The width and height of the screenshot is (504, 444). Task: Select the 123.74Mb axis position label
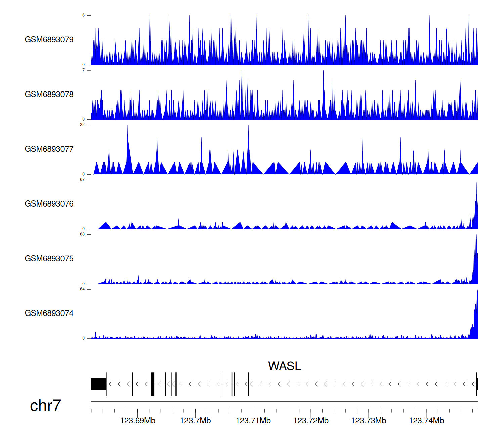[426, 421]
